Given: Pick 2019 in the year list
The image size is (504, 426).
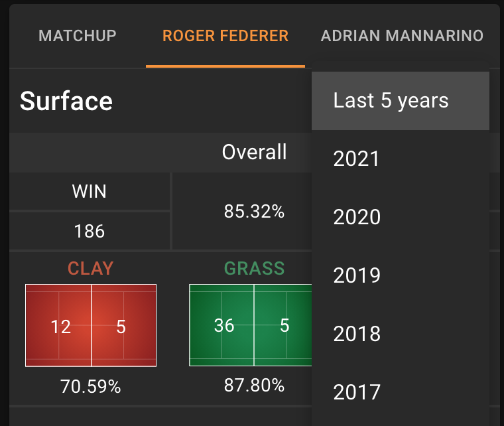Looking at the screenshot, I should 401,275.
